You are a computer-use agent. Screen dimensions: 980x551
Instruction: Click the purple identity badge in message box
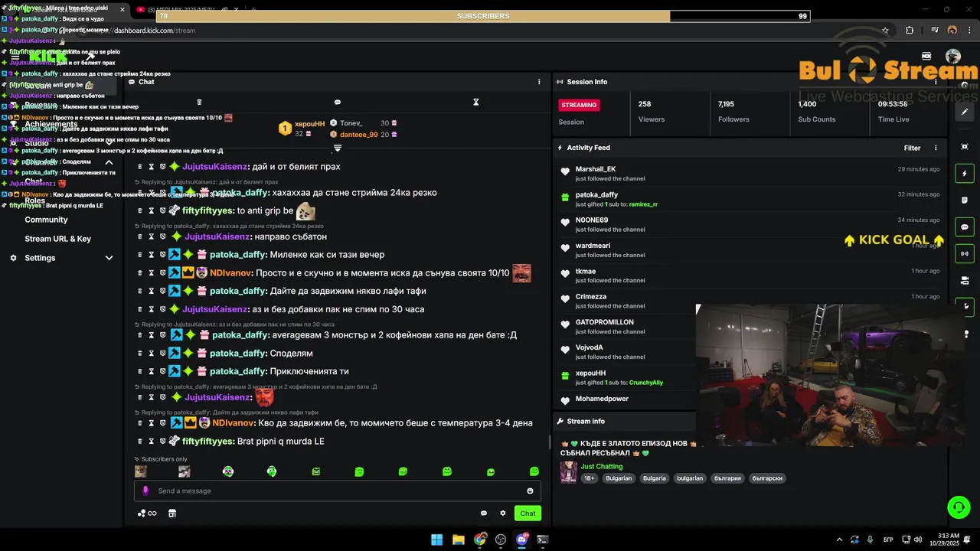[145, 491]
